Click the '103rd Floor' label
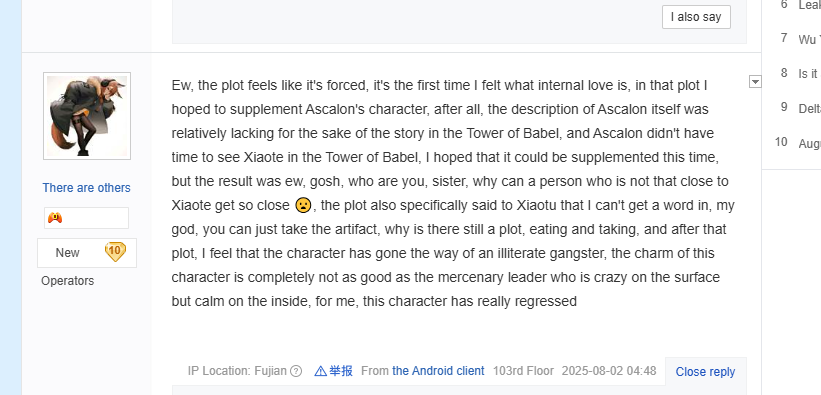Viewport: 821px width, 395px height. (x=523, y=371)
